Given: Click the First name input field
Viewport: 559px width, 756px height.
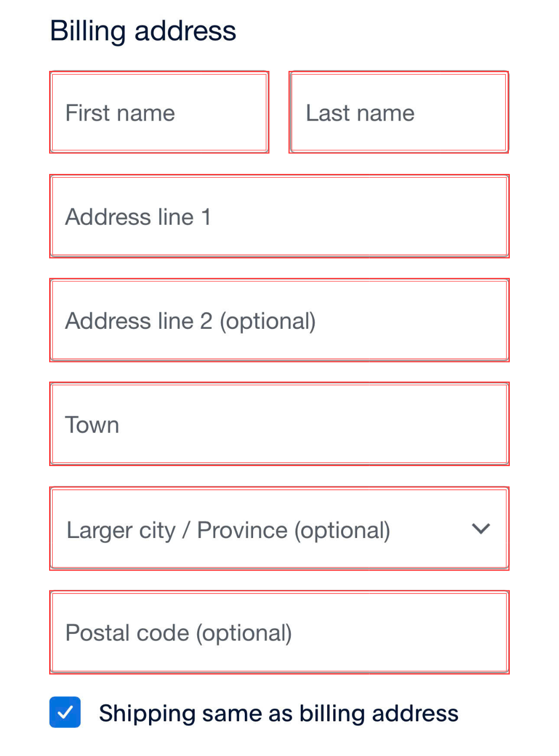Looking at the screenshot, I should [x=159, y=112].
